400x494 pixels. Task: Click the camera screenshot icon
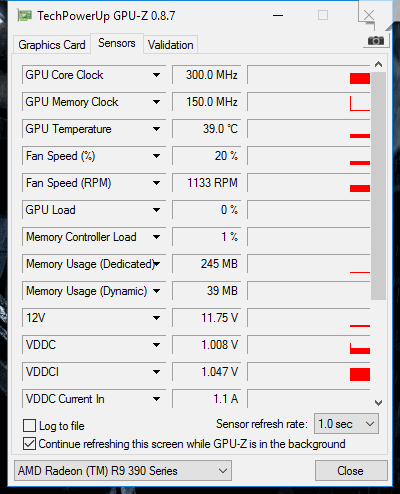[376, 41]
